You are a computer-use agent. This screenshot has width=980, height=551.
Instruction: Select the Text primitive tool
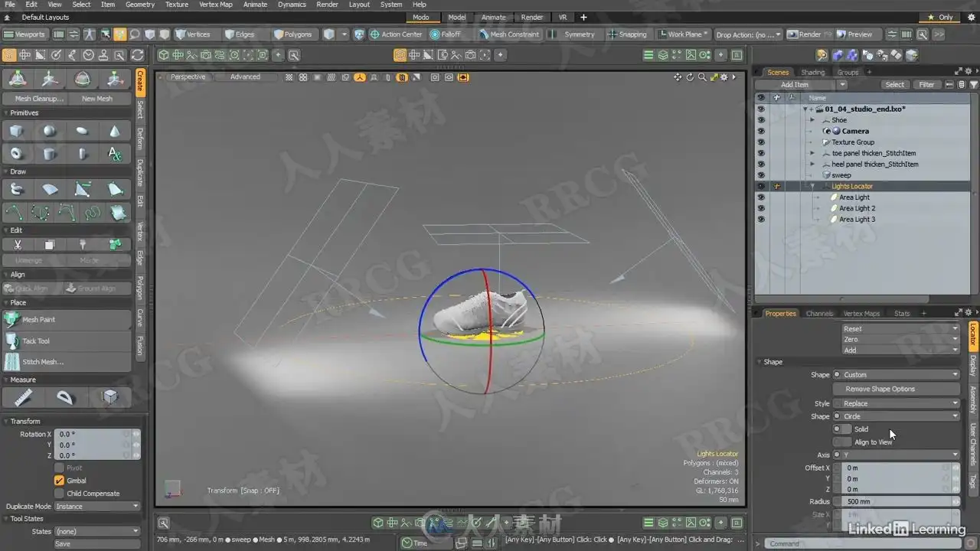coord(115,154)
